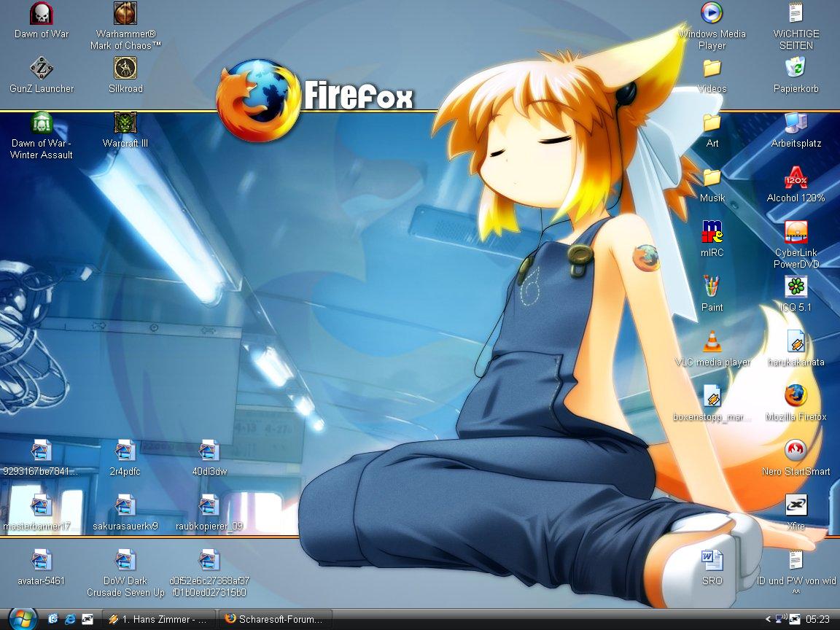Click the taskbar clock showing 05:23
This screenshot has width=840, height=630.
pos(819,619)
